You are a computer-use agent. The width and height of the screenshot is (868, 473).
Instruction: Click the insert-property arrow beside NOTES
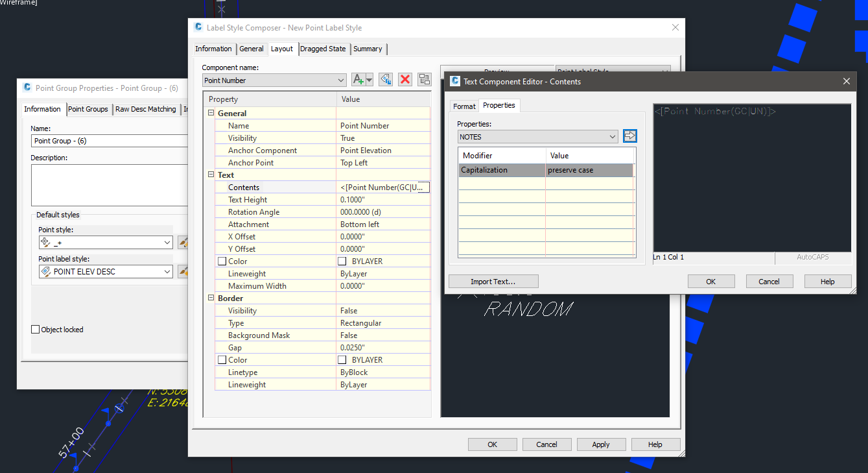630,136
